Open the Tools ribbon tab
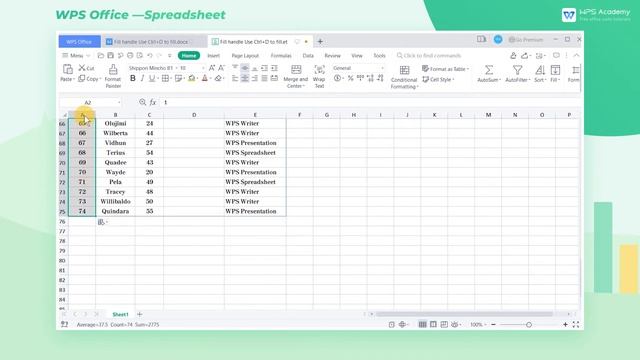Image resolution: width=640 pixels, height=360 pixels. [x=379, y=56]
